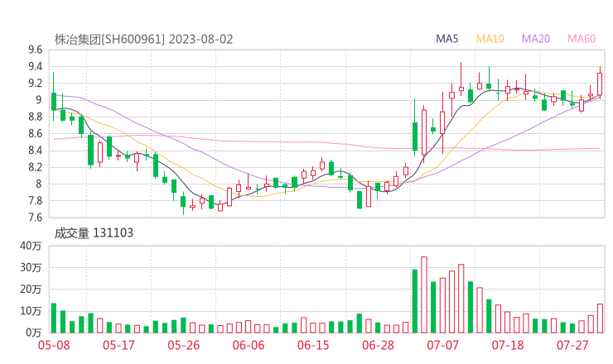Click the 9.2 price axis label
The image size is (613, 364).
tap(35, 84)
